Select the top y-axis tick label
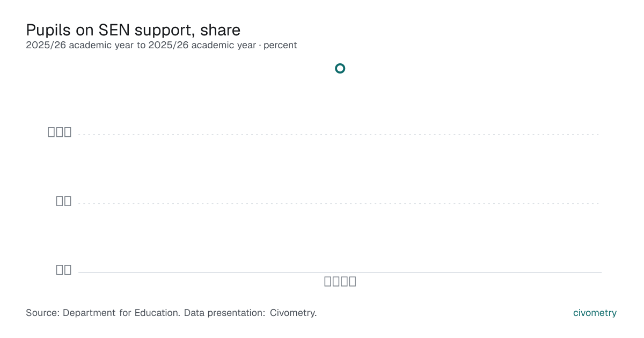 pyautogui.click(x=60, y=132)
